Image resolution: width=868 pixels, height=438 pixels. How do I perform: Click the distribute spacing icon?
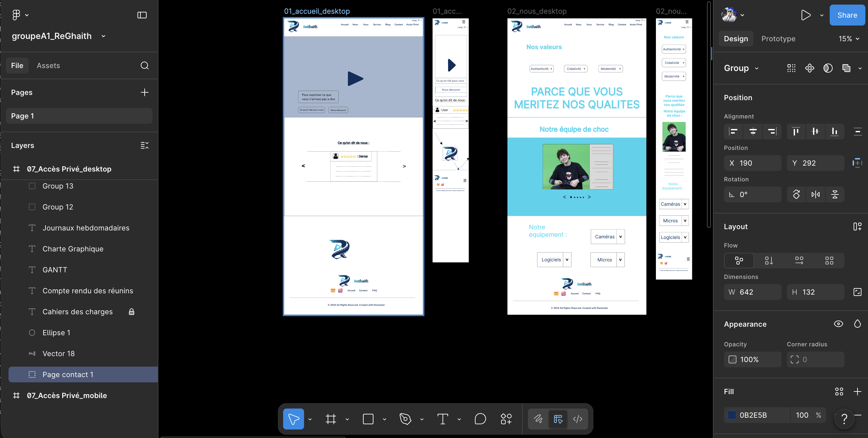(858, 131)
